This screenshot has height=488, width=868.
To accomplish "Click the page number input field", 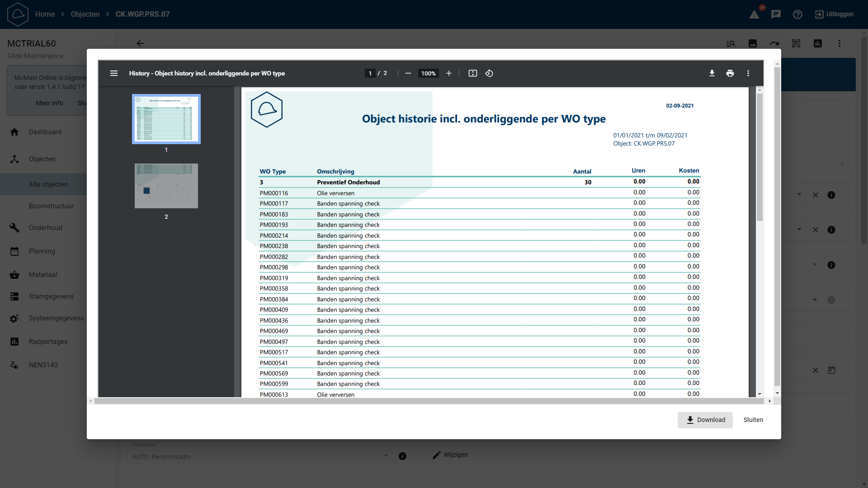I will click(370, 73).
